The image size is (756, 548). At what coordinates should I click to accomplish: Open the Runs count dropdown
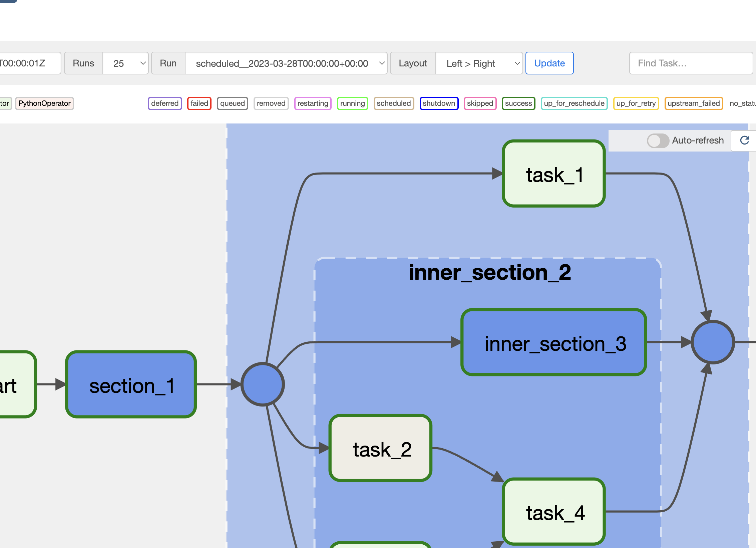(125, 63)
